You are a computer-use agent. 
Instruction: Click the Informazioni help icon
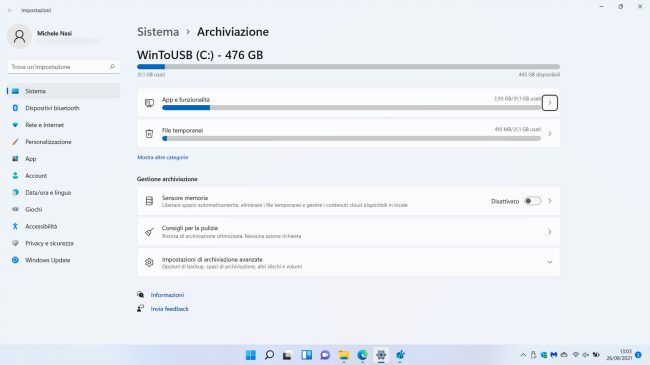click(x=141, y=294)
